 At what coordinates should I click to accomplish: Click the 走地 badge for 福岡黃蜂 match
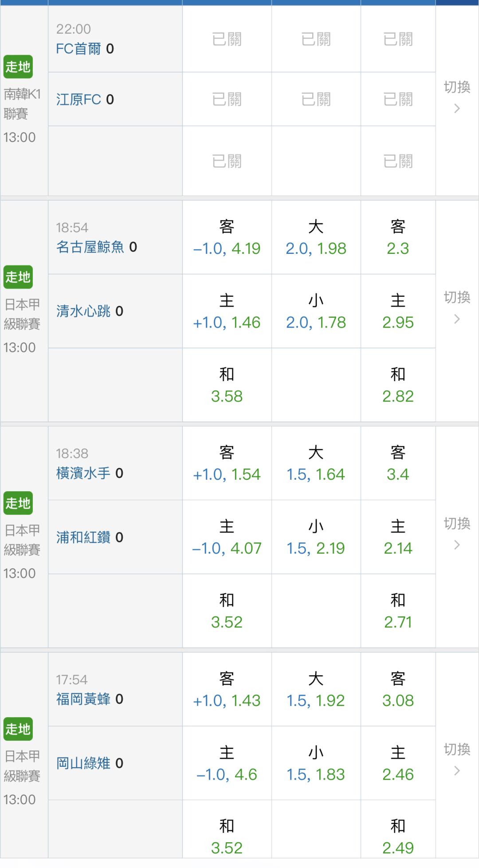click(x=18, y=729)
